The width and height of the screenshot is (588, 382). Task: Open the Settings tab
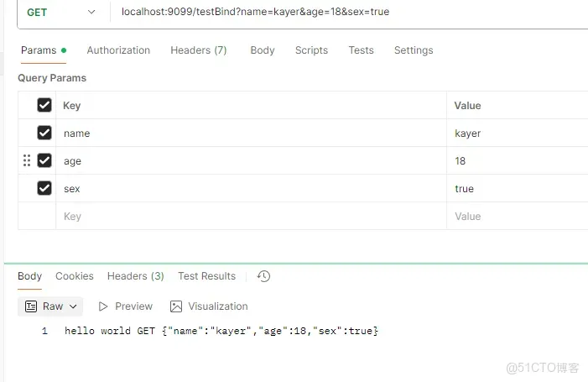click(x=413, y=50)
